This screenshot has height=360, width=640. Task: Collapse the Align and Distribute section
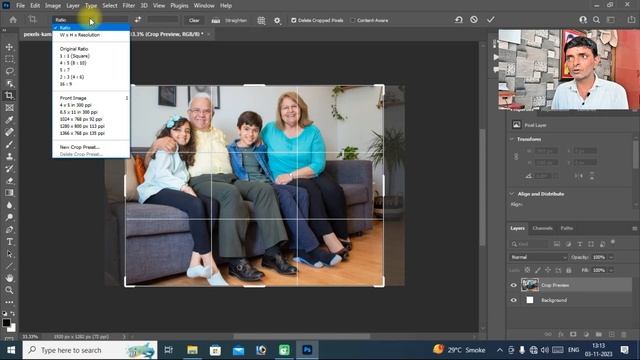(512, 194)
